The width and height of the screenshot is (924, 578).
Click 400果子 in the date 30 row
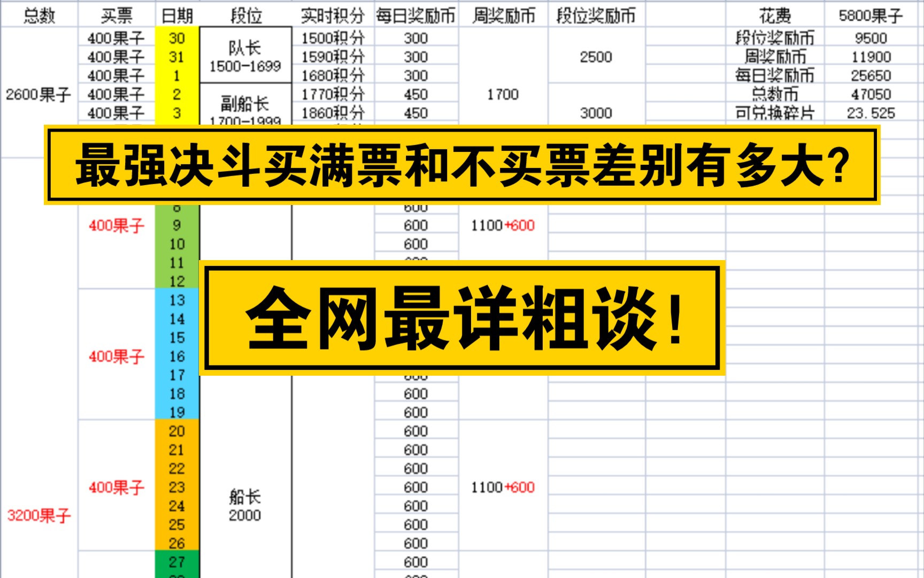click(x=117, y=38)
